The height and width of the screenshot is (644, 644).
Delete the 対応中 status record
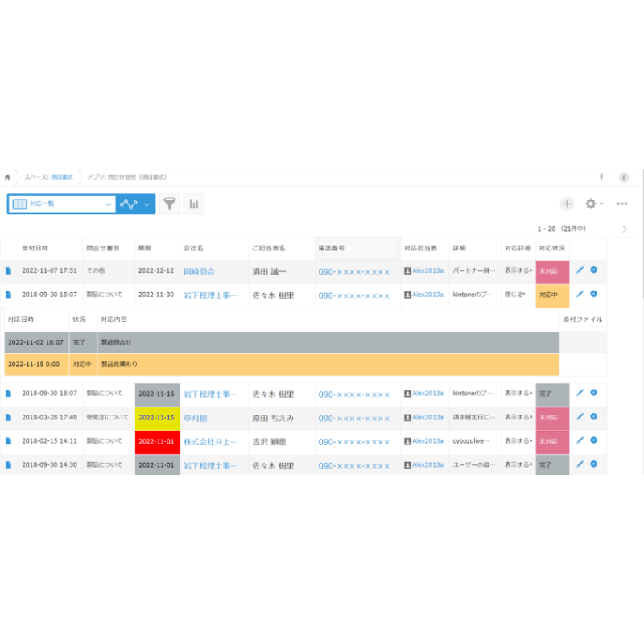[594, 294]
